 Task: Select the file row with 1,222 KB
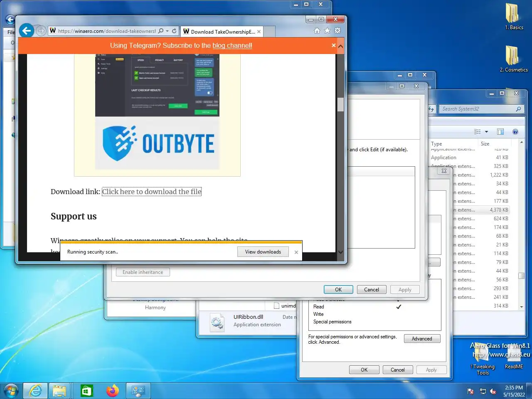(x=482, y=175)
